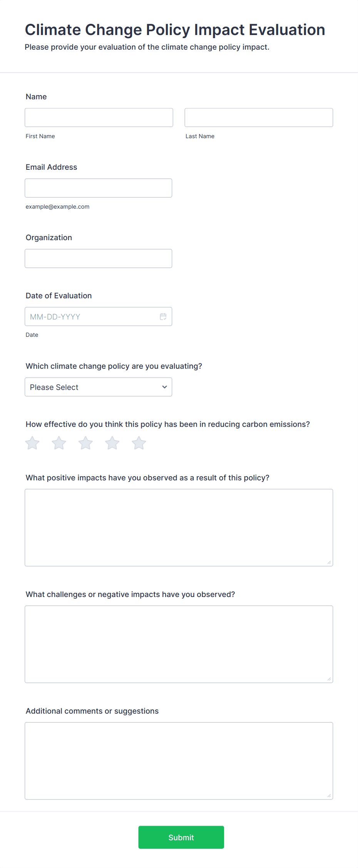Screen dimensions: 358x868
Task: Select the Organization text field
Action: pos(99,258)
